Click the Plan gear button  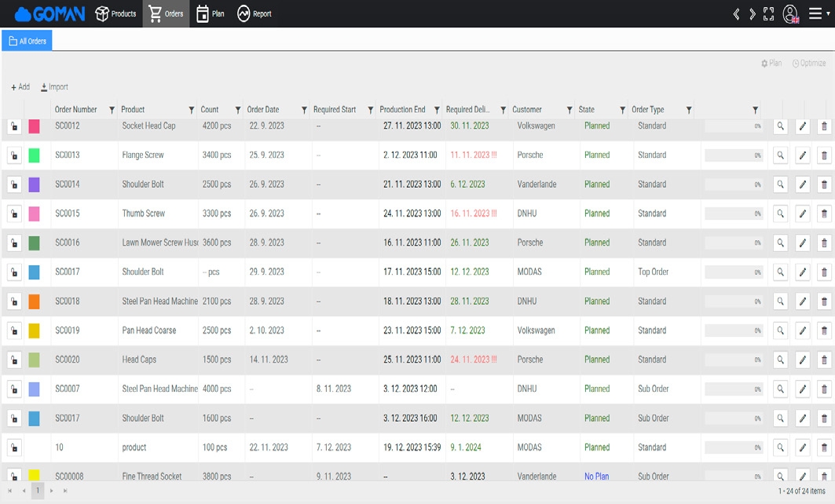[771, 64]
